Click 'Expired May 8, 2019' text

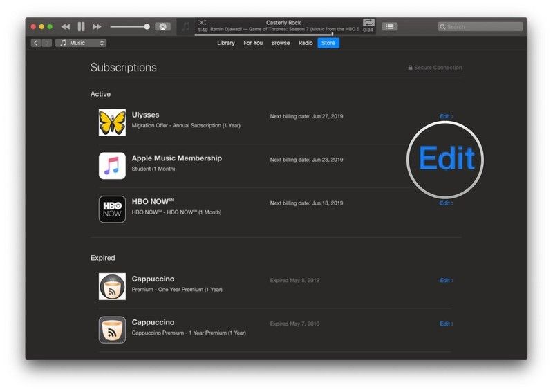pos(294,281)
